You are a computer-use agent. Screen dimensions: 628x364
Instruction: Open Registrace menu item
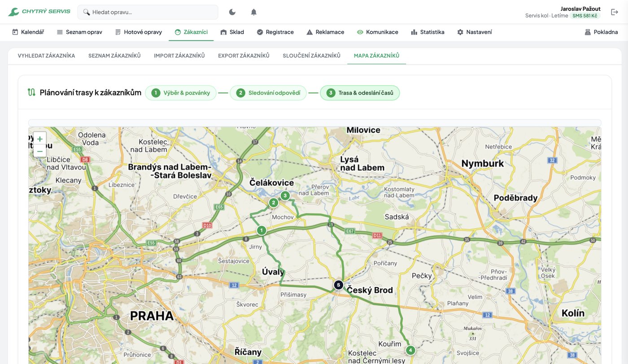(x=275, y=32)
